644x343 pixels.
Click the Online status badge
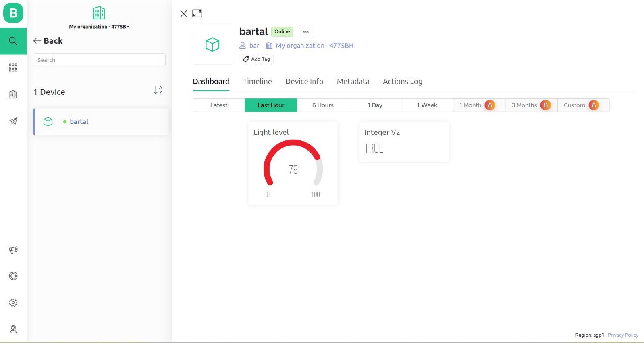(x=282, y=31)
